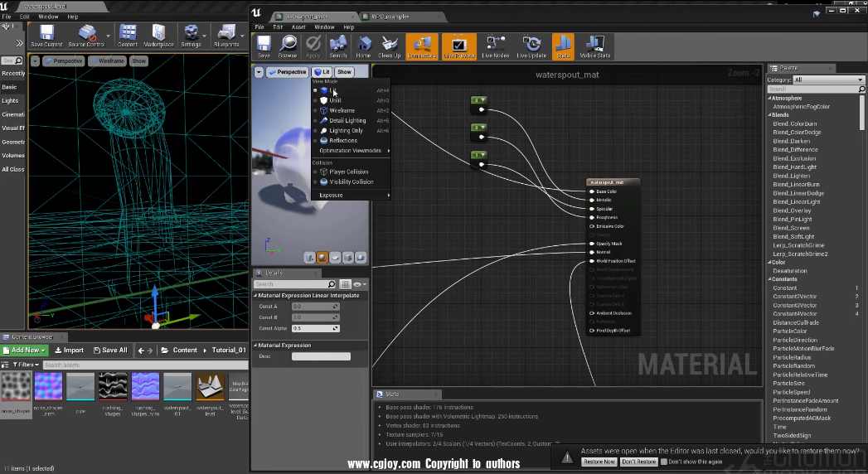Select Detail Lighting view mode

[x=347, y=121]
